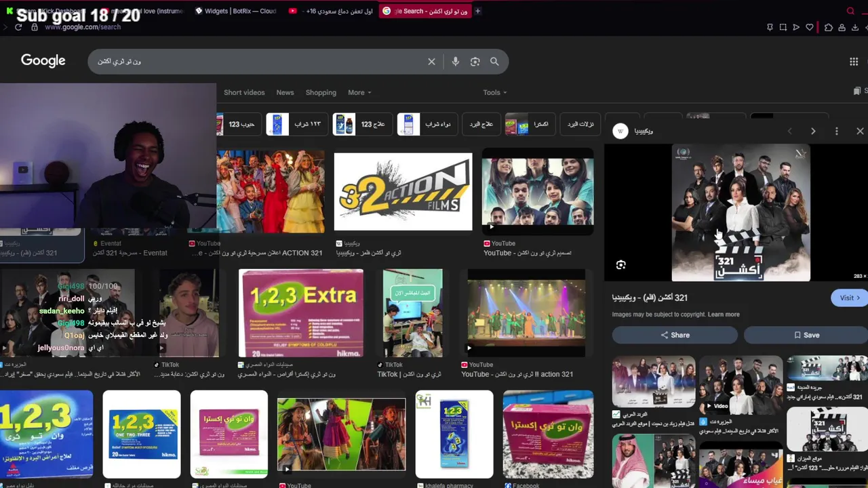Open the News results tab
The height and width of the screenshot is (488, 868).
285,92
